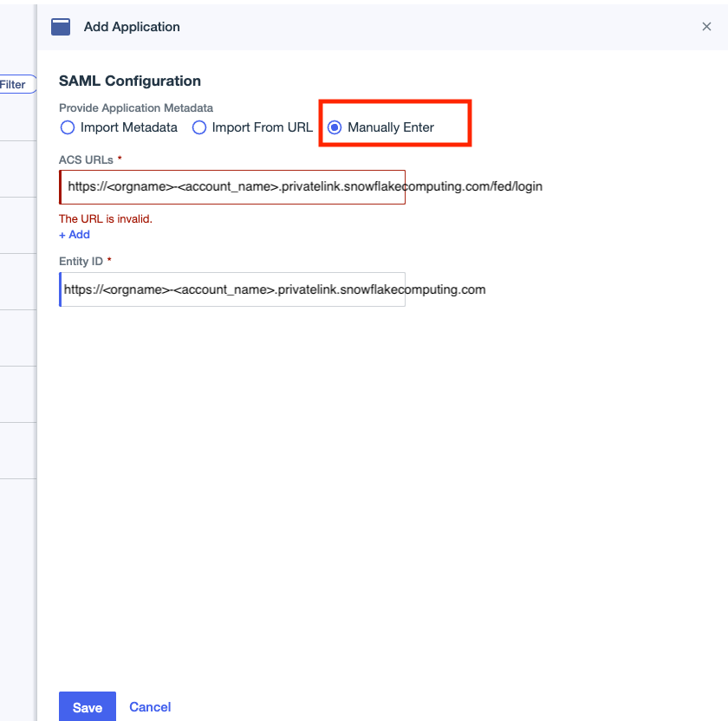Choose the Import Metadata option
Viewport: 728px width, 721px height.
(x=68, y=127)
